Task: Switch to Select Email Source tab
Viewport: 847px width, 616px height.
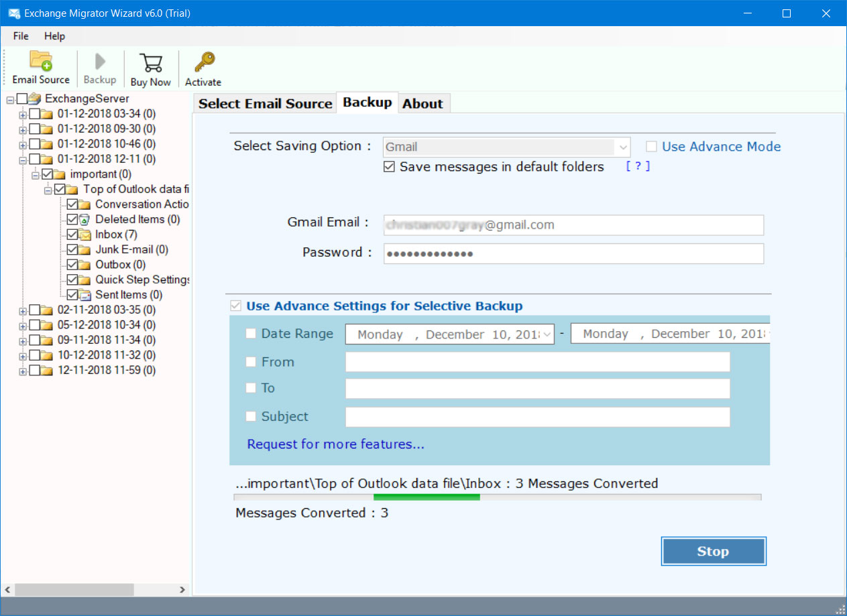Action: pyautogui.click(x=265, y=103)
